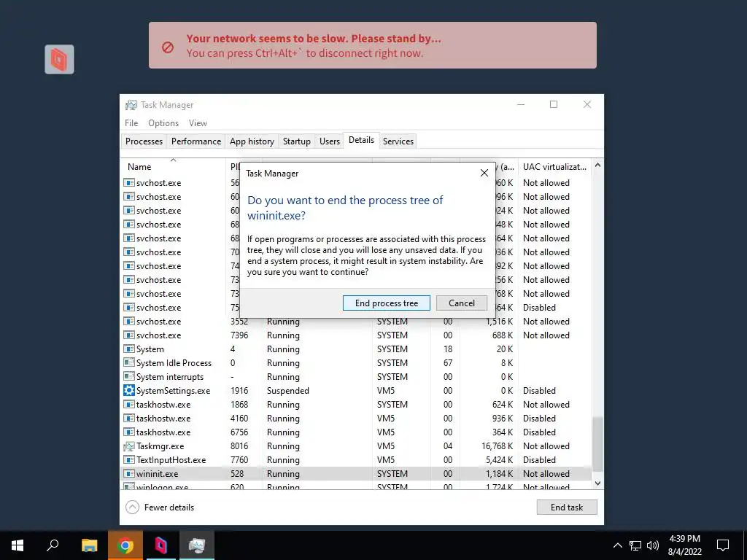Open the red desktop shortcut icon
Screen dimensions: 747x560
[59, 59]
